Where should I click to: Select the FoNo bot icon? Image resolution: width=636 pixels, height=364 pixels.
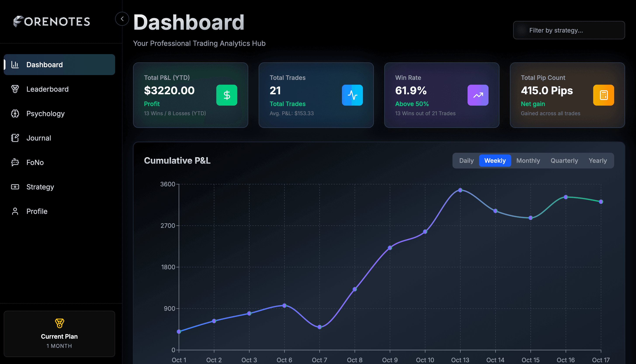(15, 162)
